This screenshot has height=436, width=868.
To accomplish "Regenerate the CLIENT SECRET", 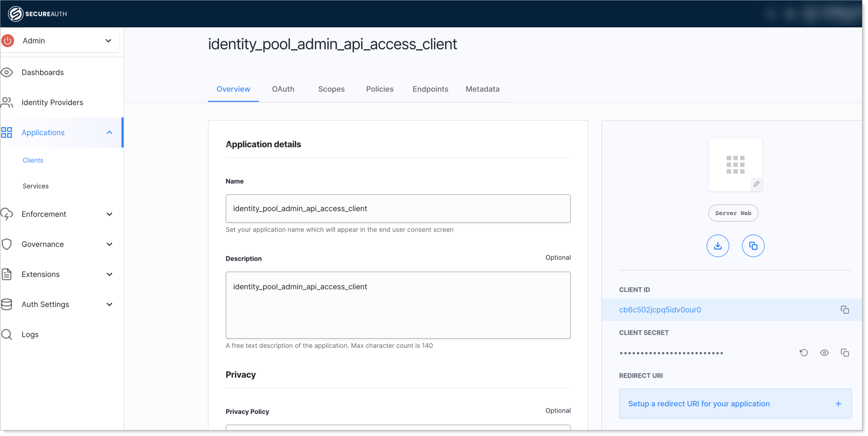I will pos(805,353).
